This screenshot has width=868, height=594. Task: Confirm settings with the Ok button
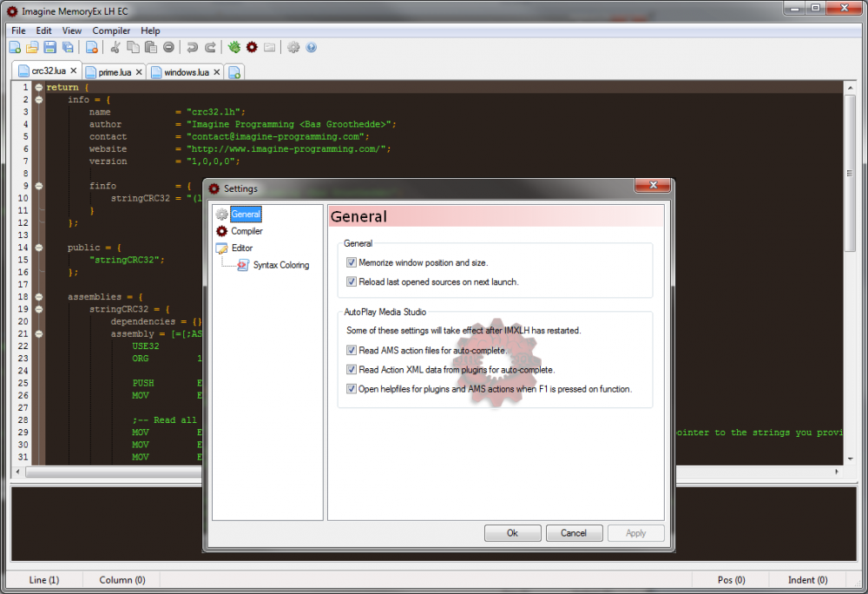[513, 533]
